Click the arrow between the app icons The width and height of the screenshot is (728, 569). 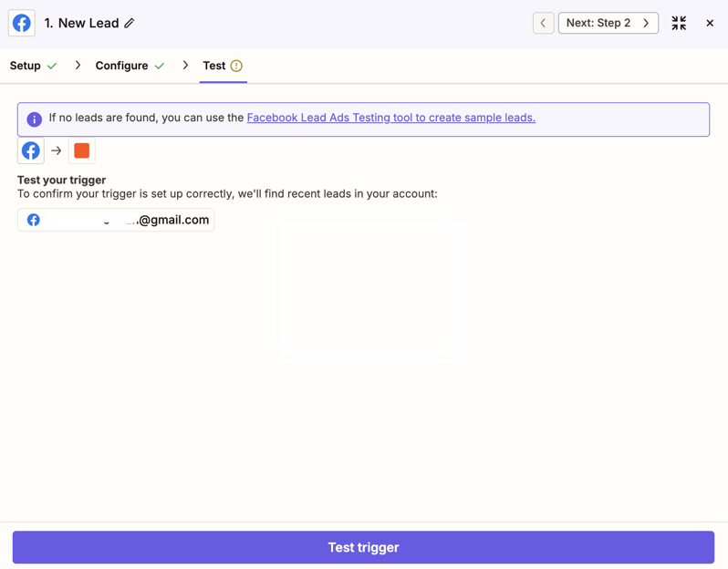pos(57,150)
